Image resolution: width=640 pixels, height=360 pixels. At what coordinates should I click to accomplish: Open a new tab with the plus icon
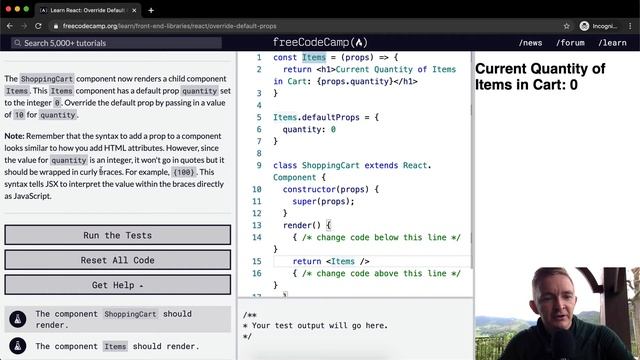click(151, 10)
